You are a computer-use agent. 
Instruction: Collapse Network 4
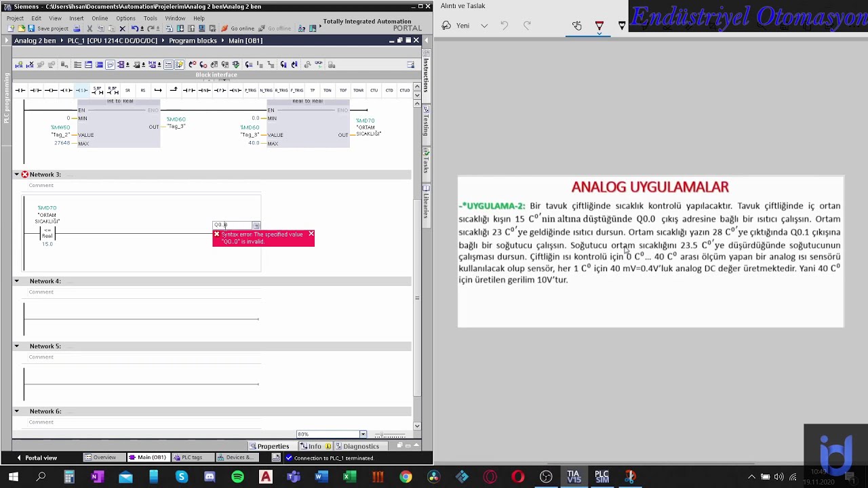coord(17,281)
